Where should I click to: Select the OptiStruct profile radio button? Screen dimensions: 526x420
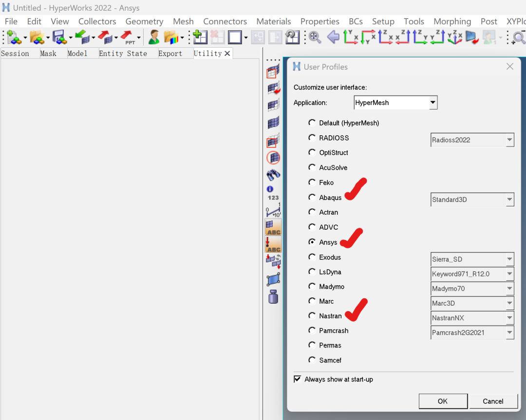312,152
